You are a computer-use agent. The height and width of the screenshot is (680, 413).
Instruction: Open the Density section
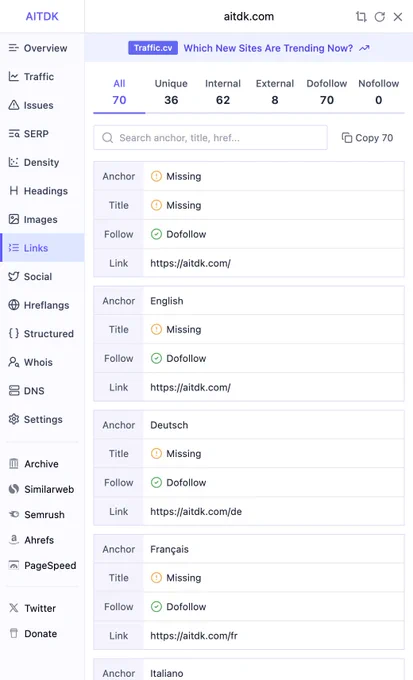click(42, 163)
